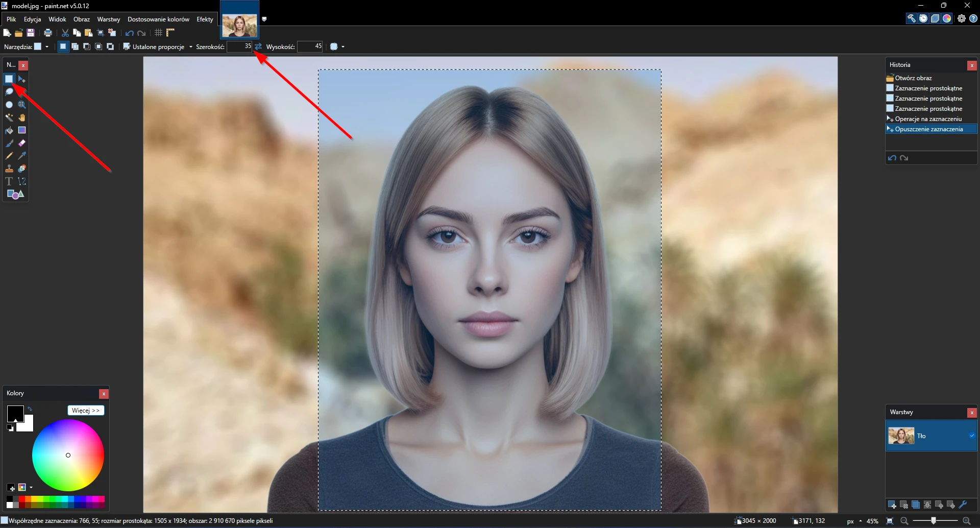Open the Widok menu
Image resolution: width=980 pixels, height=528 pixels.
58,19
